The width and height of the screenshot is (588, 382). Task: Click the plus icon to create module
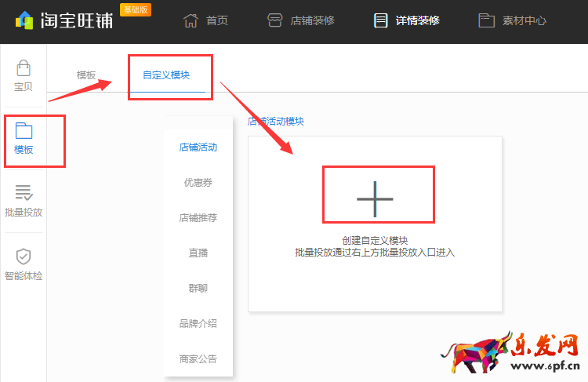pyautogui.click(x=375, y=197)
